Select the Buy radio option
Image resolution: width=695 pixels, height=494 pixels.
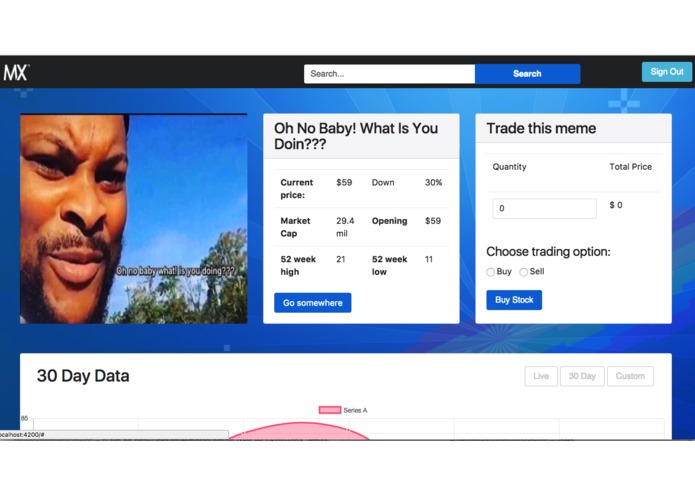[x=490, y=272]
